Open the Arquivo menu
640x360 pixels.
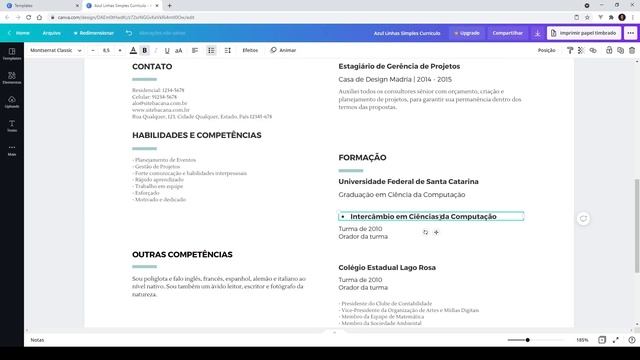pyautogui.click(x=51, y=33)
